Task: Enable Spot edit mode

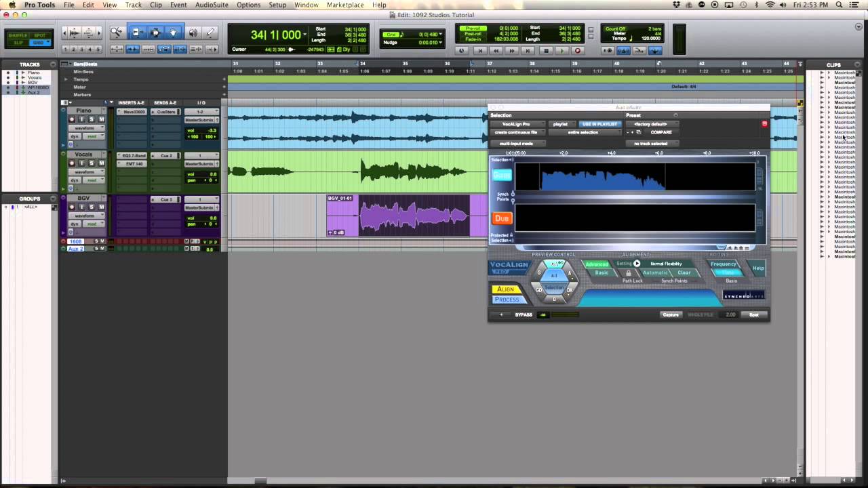Action: click(x=40, y=35)
